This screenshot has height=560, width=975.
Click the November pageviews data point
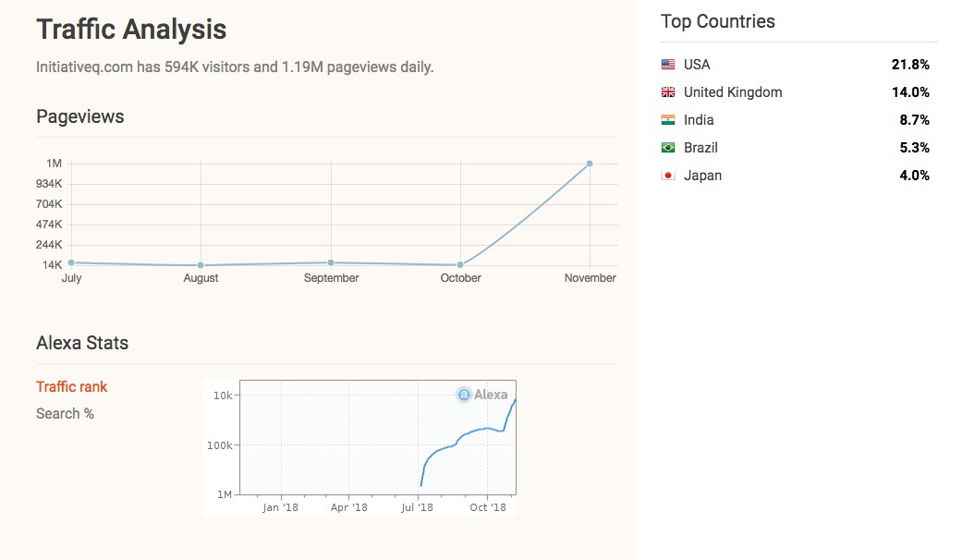[590, 164]
